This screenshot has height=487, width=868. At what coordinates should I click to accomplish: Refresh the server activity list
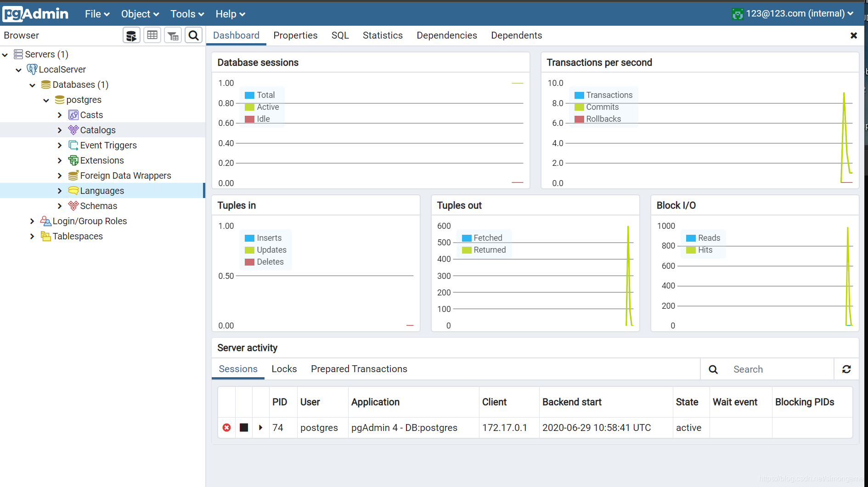846,369
